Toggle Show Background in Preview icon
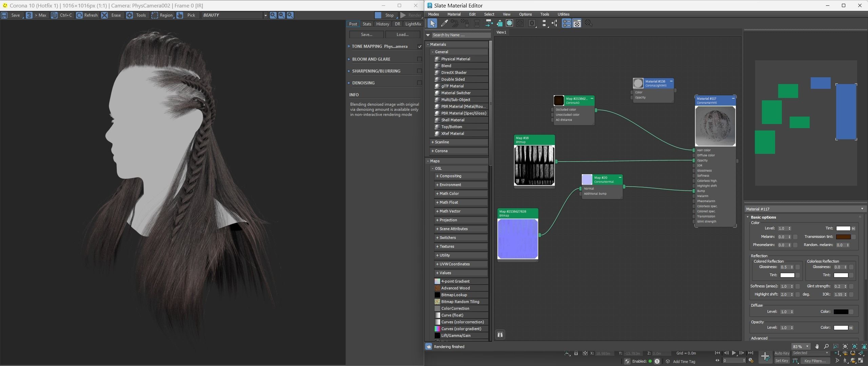868x366 pixels. tap(520, 23)
